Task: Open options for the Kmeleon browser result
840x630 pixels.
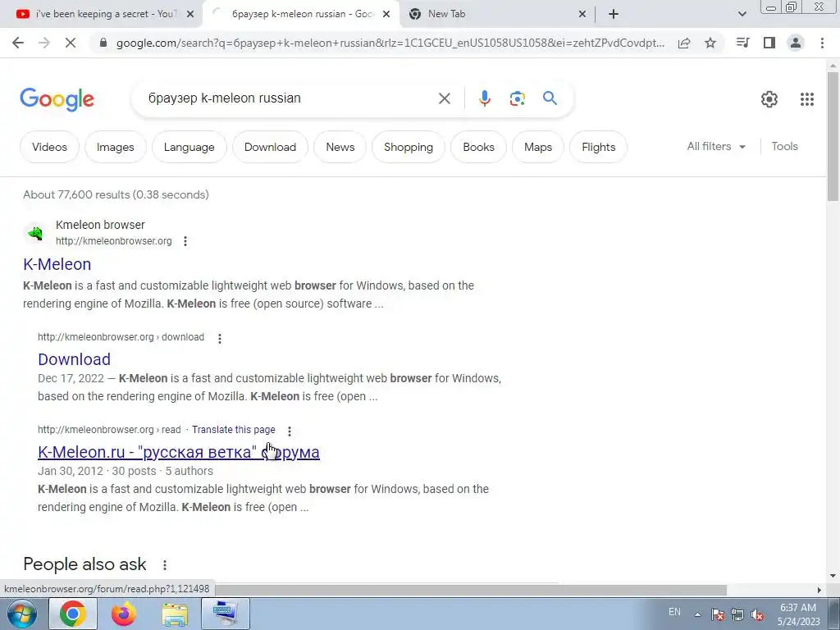Action: click(185, 241)
